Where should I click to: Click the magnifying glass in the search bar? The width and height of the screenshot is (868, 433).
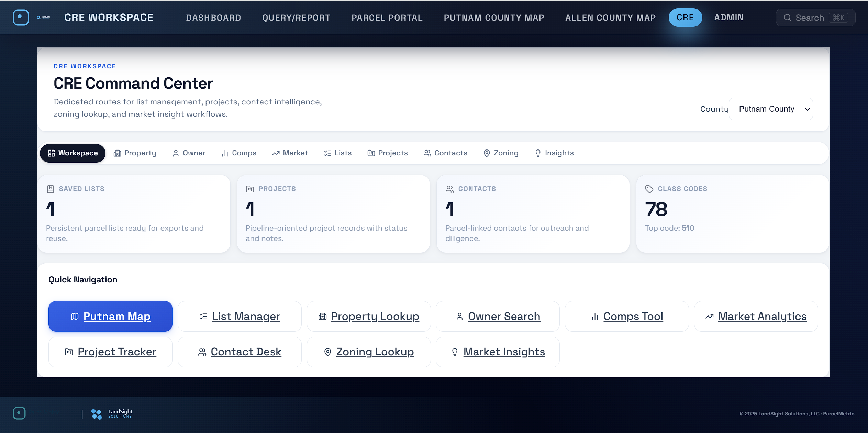788,18
